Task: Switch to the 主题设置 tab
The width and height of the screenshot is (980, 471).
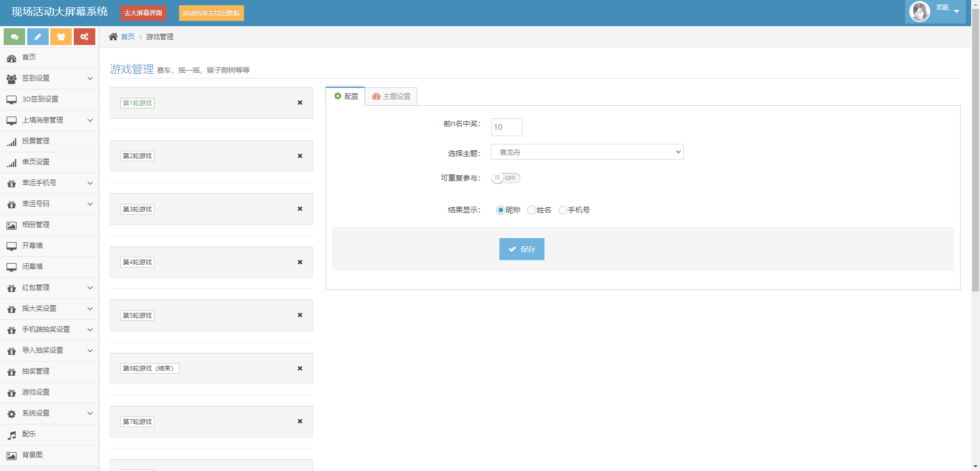Action: coord(391,96)
